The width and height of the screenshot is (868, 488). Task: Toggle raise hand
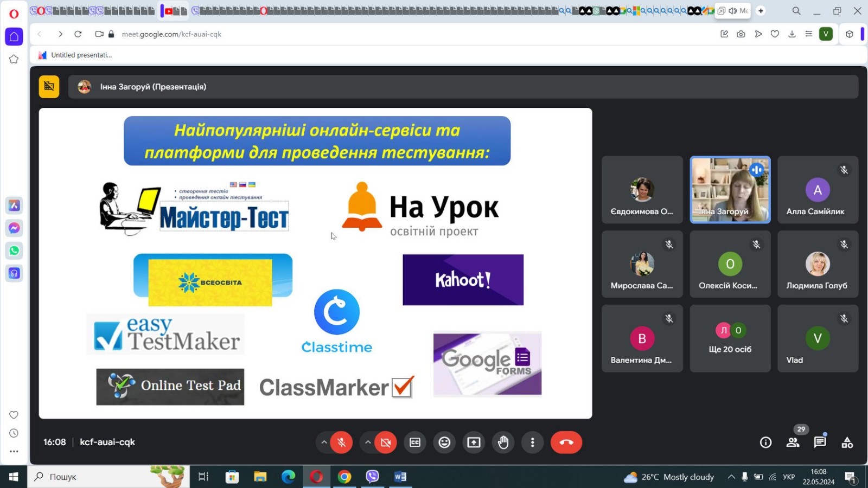503,442
